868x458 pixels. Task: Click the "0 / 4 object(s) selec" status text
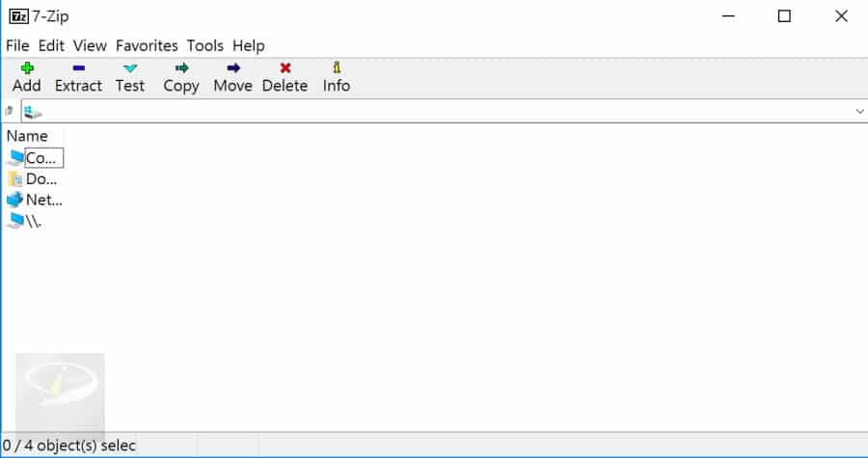(69, 445)
